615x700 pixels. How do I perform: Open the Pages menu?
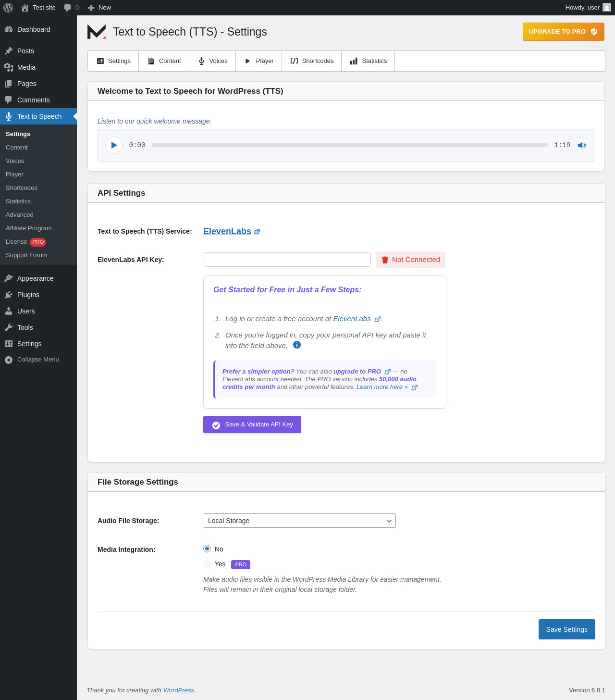click(38, 84)
